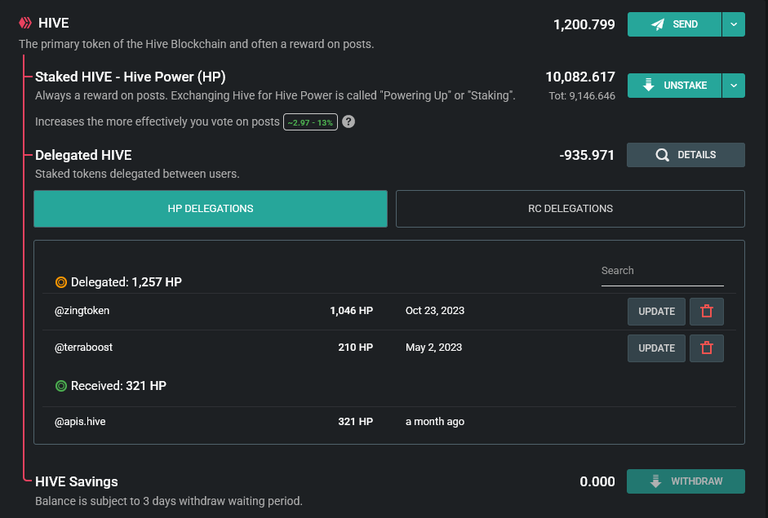Click the date May 2, 2023

(x=433, y=347)
